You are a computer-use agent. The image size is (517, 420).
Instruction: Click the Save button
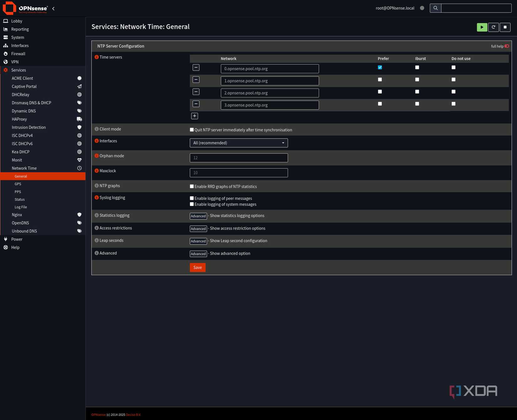(197, 267)
